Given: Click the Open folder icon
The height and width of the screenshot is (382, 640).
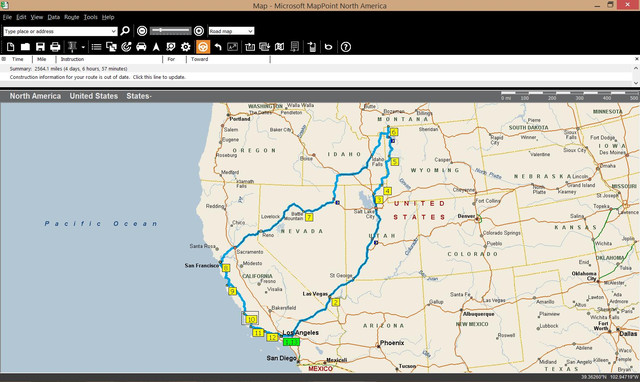Looking at the screenshot, I should point(25,47).
